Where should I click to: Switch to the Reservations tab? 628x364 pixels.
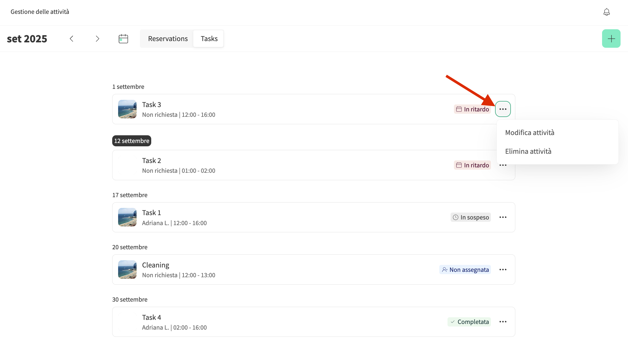click(168, 39)
